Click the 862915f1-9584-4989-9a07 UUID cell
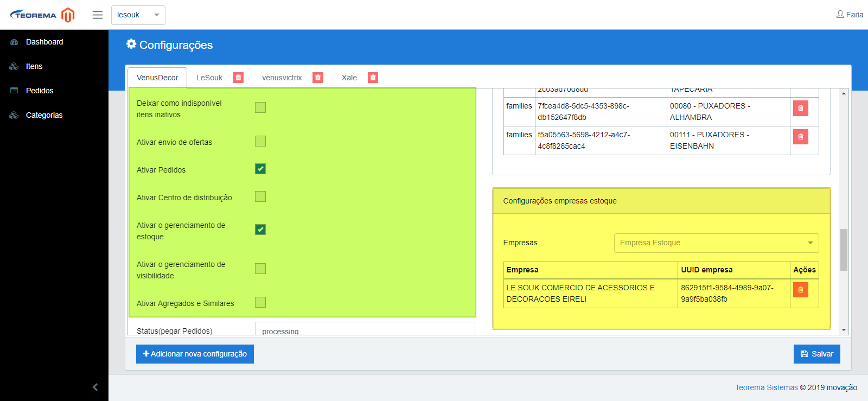This screenshot has height=401, width=868. click(734, 294)
